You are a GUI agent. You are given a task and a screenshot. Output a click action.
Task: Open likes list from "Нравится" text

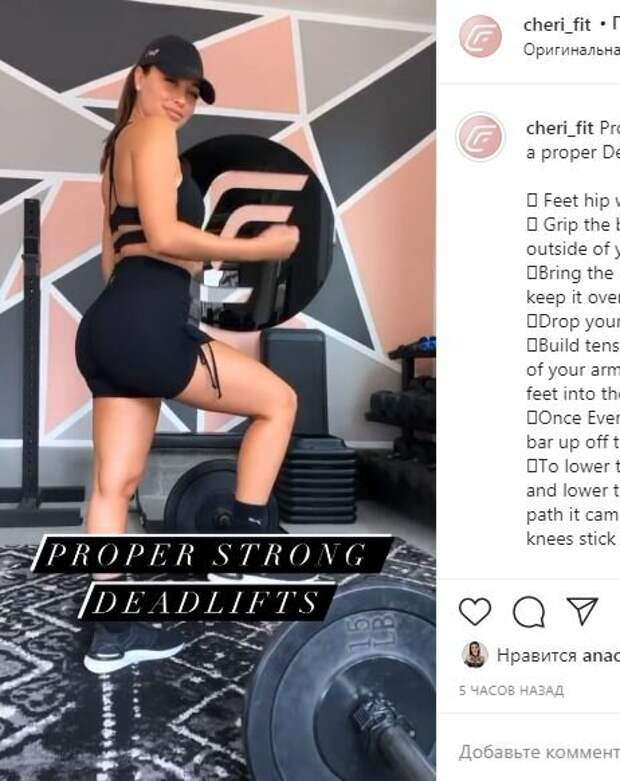click(x=536, y=655)
